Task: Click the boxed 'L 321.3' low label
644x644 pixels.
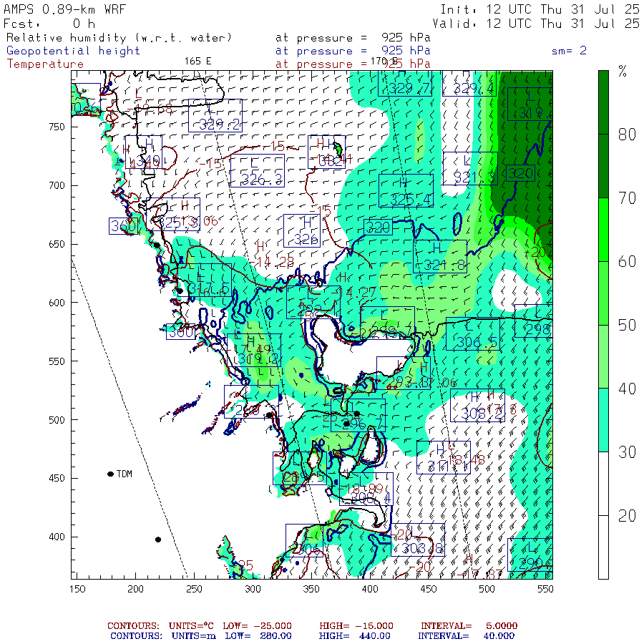Action: pos(470,169)
